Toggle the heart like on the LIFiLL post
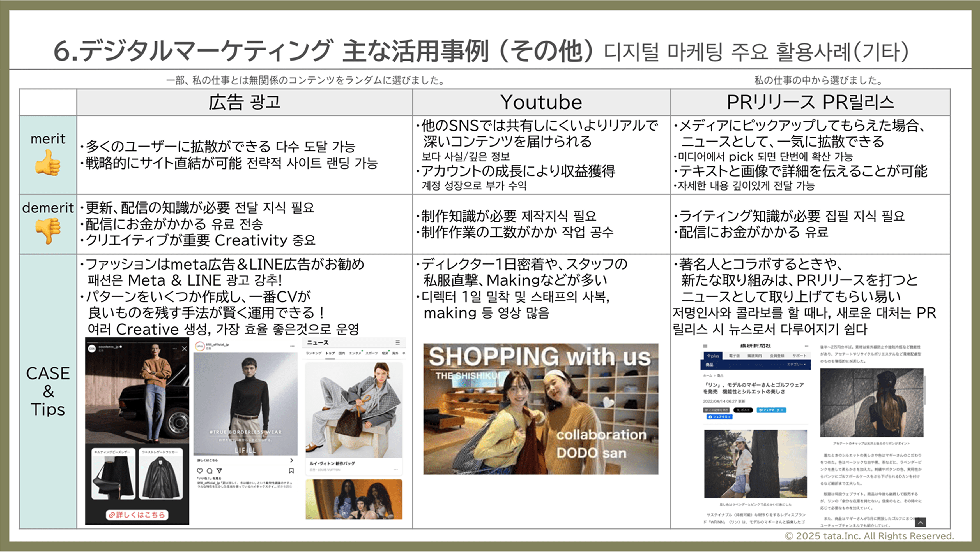The height and width of the screenshot is (552, 980). click(200, 471)
